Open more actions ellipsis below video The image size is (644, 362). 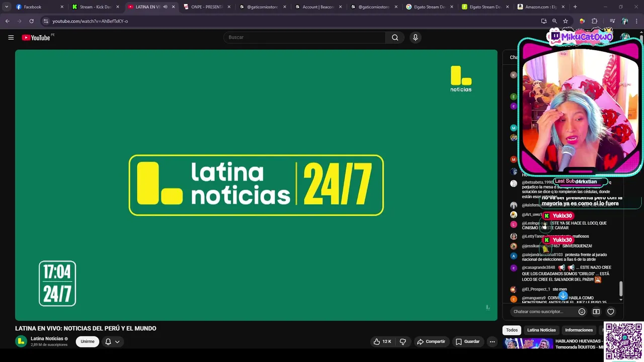click(x=492, y=341)
